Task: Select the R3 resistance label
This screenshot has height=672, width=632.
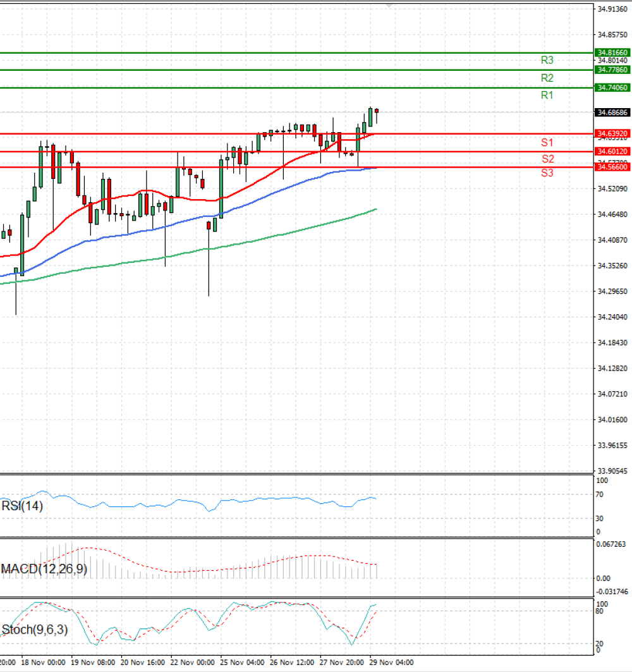Action: pos(547,61)
